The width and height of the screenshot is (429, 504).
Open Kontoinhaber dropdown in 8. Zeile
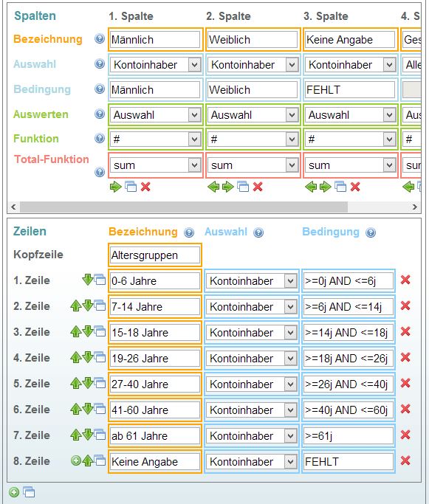tap(252, 462)
